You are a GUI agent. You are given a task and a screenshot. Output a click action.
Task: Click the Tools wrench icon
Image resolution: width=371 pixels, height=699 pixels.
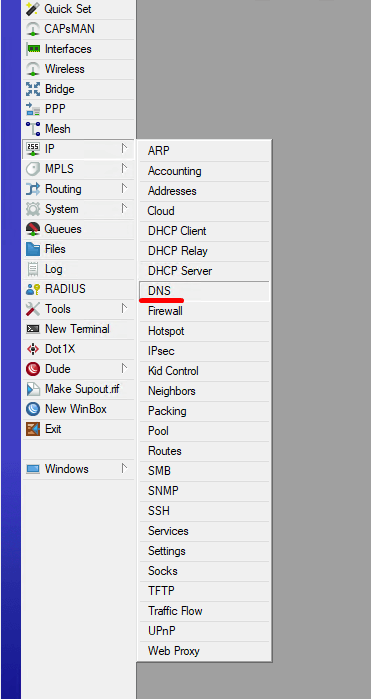(33, 309)
